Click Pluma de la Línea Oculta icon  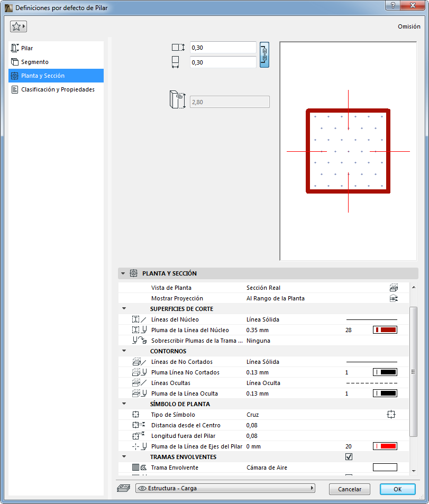pyautogui.click(x=139, y=393)
